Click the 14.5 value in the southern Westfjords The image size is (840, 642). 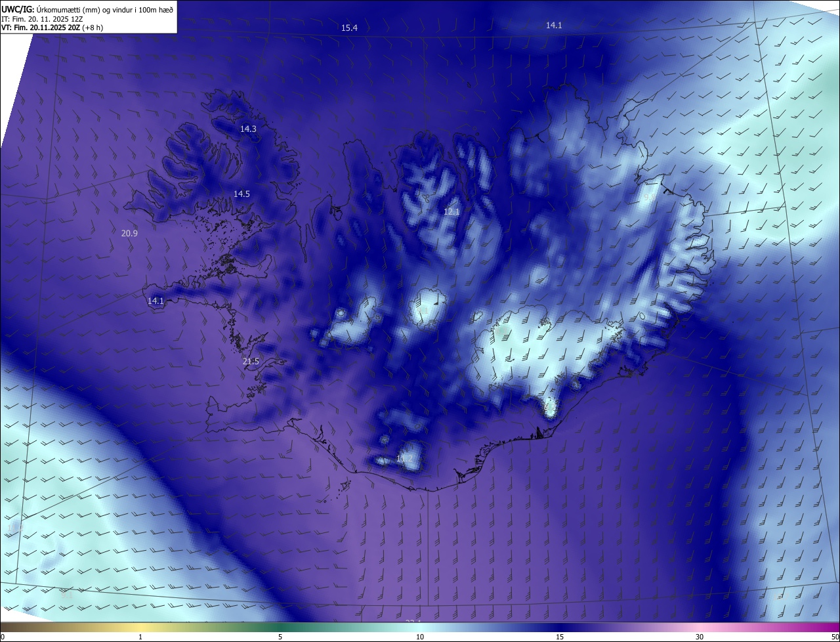(241, 194)
